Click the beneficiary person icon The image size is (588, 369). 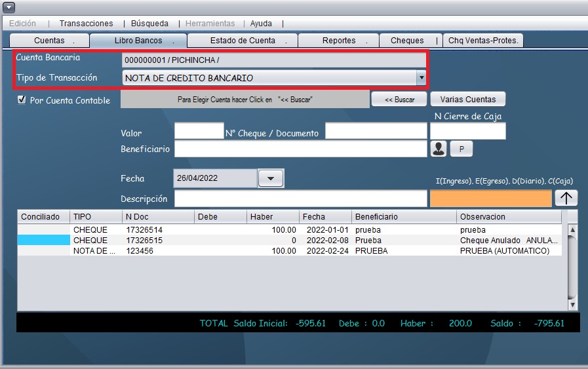[x=439, y=149]
